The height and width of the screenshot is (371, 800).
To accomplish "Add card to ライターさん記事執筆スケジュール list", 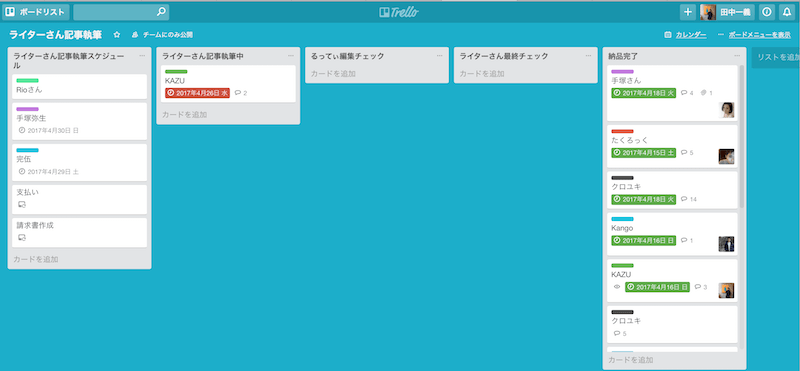I will 36,259.
